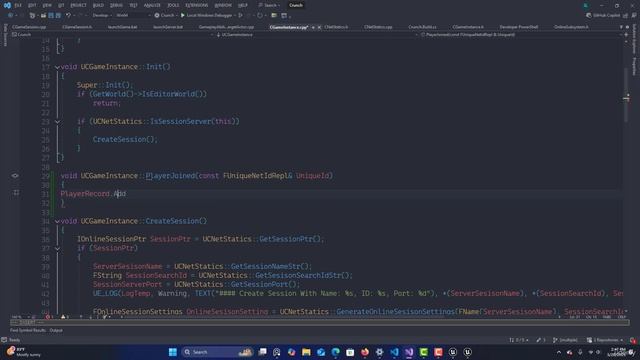Switch to CNetStatics.h tab

pyautogui.click(x=336, y=27)
